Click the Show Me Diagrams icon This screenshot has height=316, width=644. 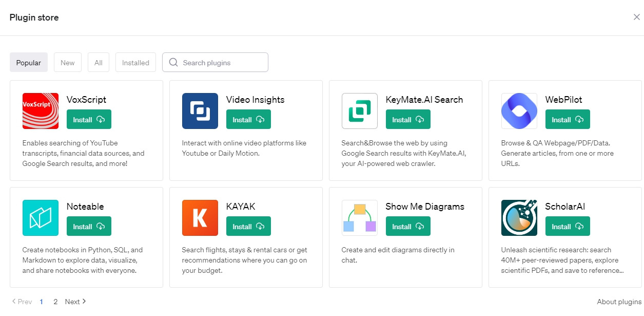360,218
